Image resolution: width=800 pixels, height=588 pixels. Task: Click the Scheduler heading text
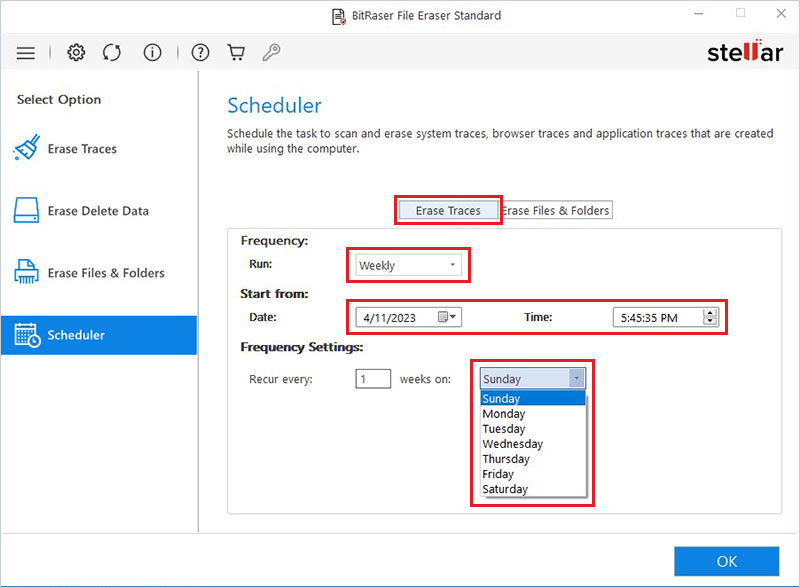click(x=274, y=106)
